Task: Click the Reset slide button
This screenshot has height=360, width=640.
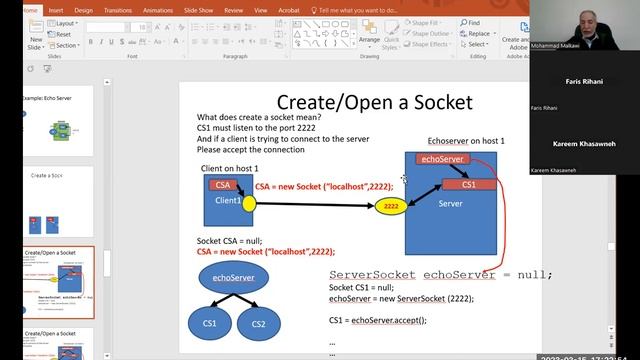Action: pos(60,34)
